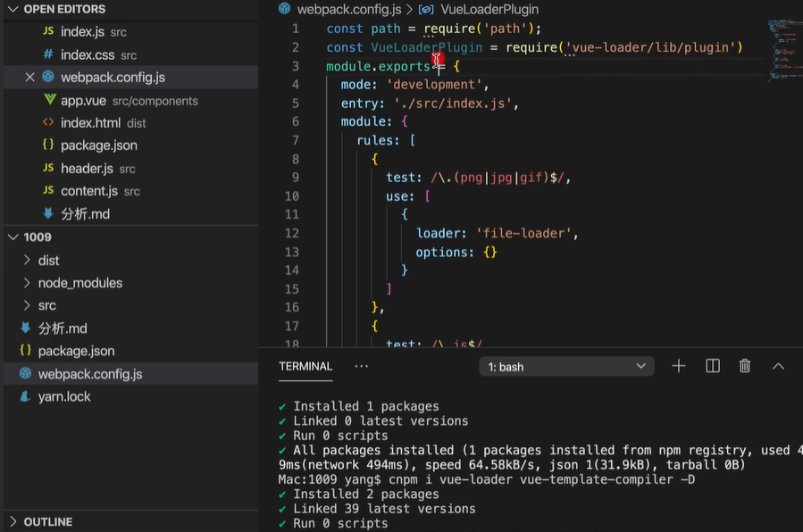Click the regex test pattern on line 9
803x532 pixels.
(x=497, y=178)
